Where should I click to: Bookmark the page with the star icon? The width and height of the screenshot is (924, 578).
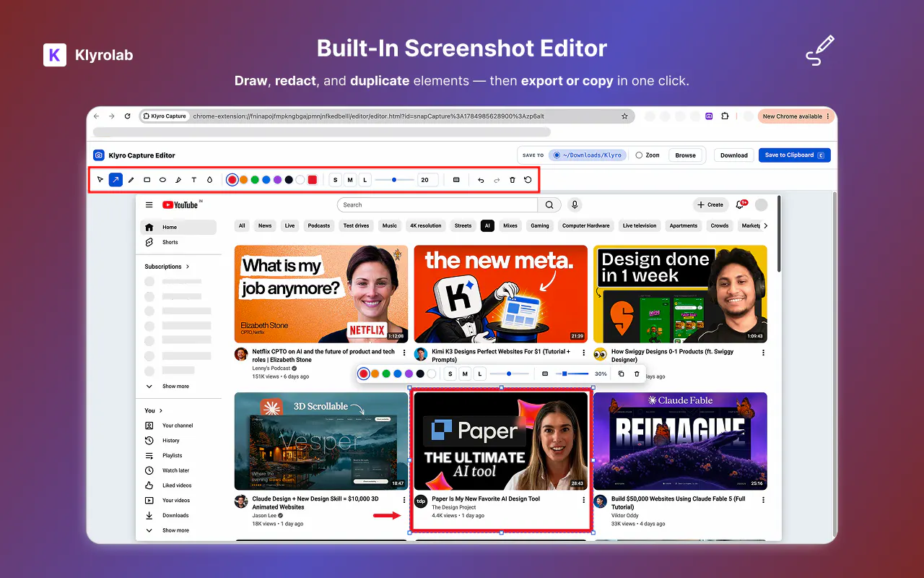tap(624, 116)
